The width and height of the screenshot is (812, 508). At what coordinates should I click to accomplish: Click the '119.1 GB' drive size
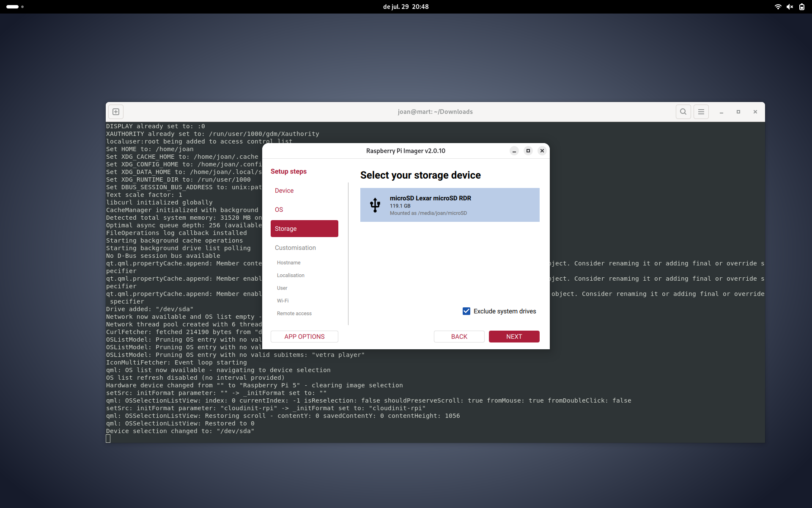pyautogui.click(x=400, y=206)
